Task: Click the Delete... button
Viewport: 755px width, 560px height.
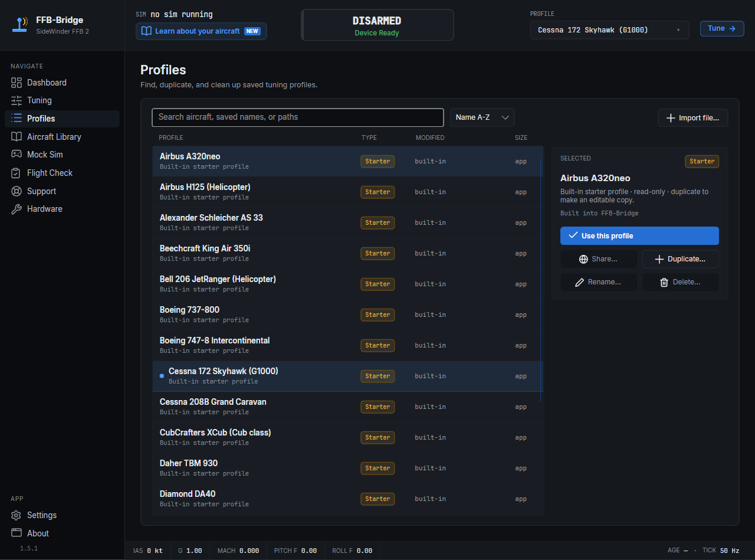Action: tap(681, 282)
